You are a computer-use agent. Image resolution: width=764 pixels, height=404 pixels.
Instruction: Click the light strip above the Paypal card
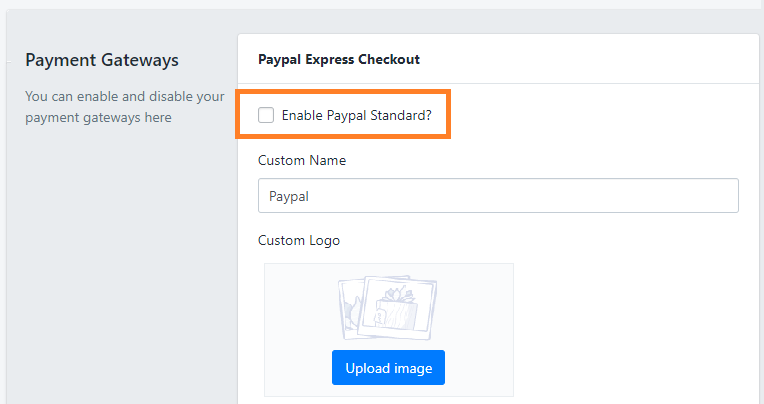(500, 22)
